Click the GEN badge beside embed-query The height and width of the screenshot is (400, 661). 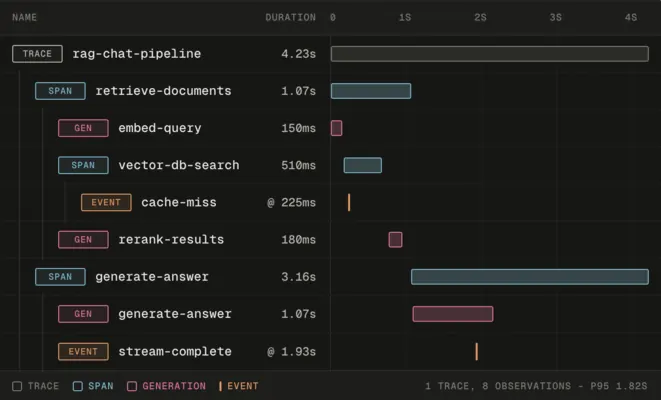83,128
